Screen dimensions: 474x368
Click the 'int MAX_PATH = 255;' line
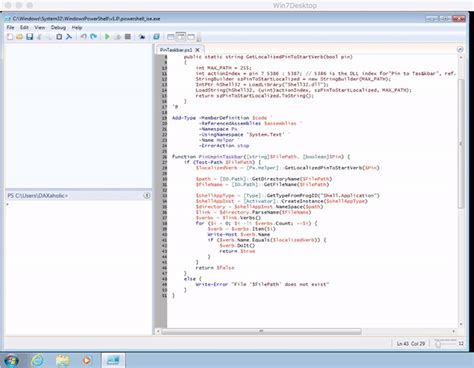pyautogui.click(x=224, y=68)
